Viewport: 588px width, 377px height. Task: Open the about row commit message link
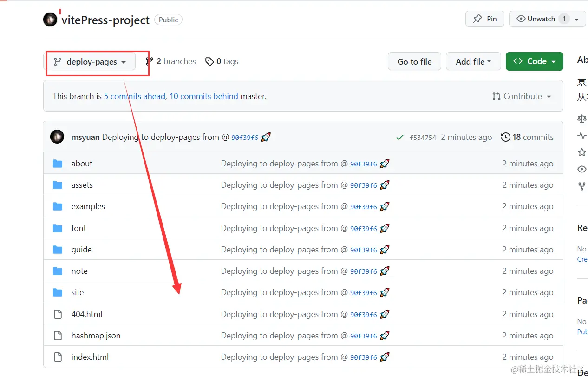pos(284,164)
